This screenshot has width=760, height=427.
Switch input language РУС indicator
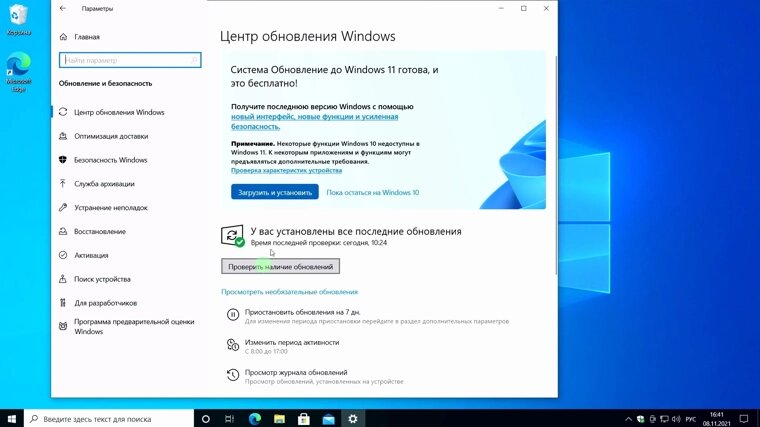(x=691, y=419)
